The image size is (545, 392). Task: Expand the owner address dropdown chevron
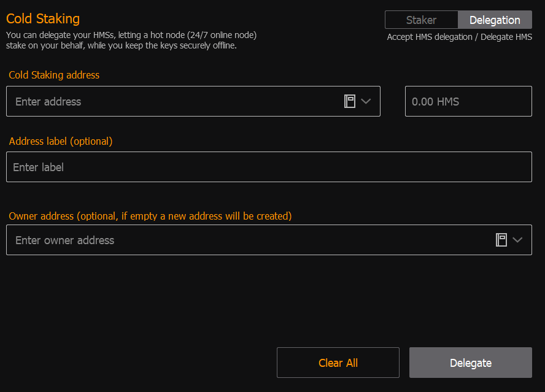click(517, 240)
